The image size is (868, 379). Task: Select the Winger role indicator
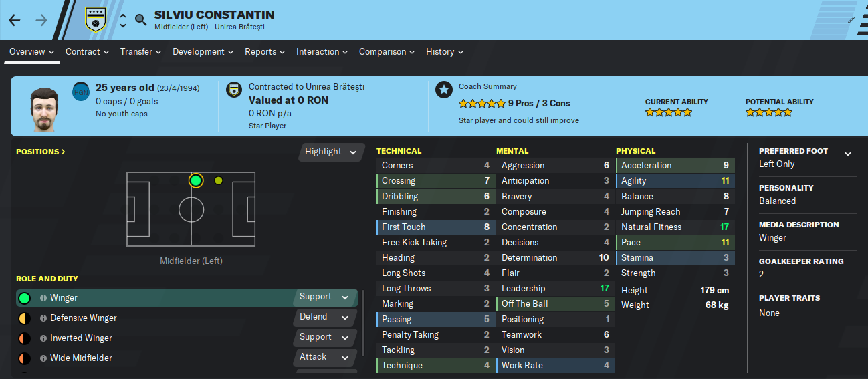pyautogui.click(x=25, y=298)
